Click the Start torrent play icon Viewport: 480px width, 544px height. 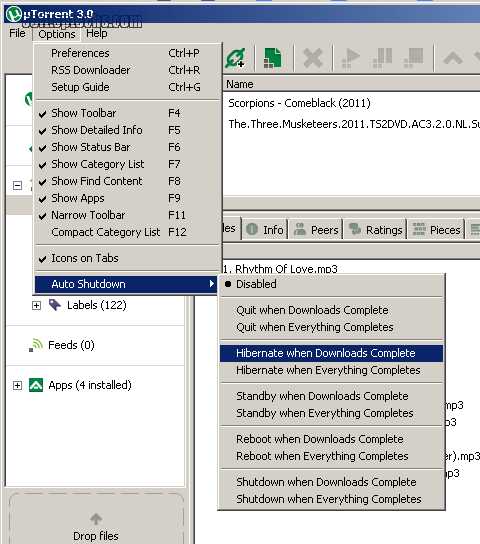350,58
